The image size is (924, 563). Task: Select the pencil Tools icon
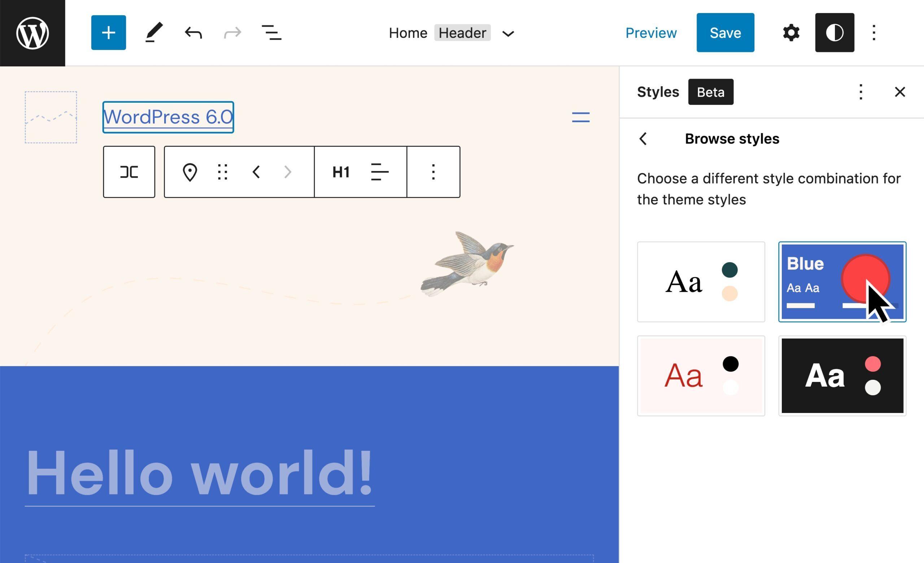(x=154, y=32)
